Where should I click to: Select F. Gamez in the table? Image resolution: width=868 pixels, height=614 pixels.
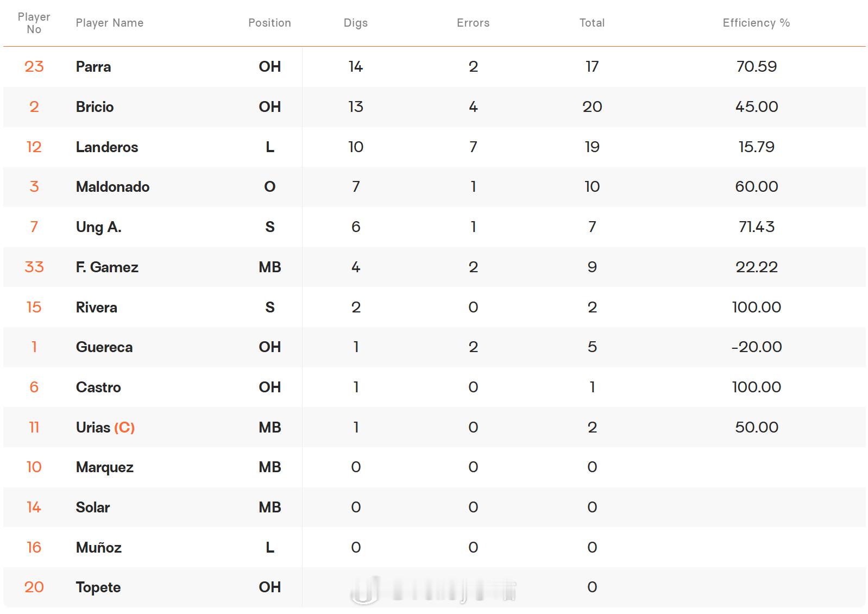(x=107, y=267)
